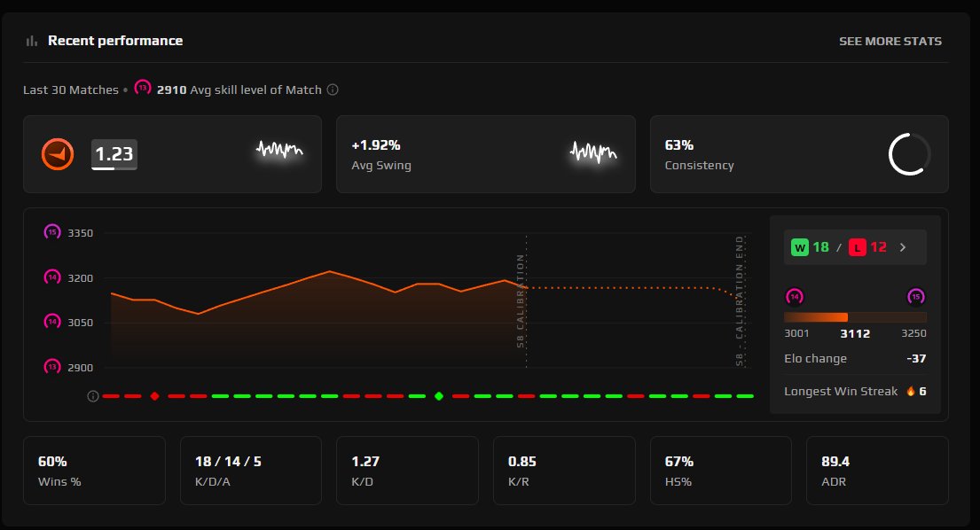Image resolution: width=980 pixels, height=530 pixels.
Task: Click the Recent performance heading
Action: (x=115, y=41)
